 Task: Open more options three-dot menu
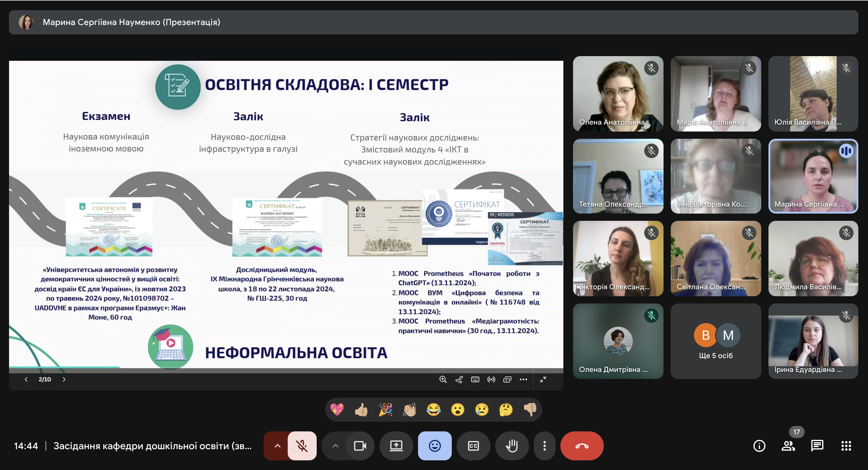pos(544,446)
